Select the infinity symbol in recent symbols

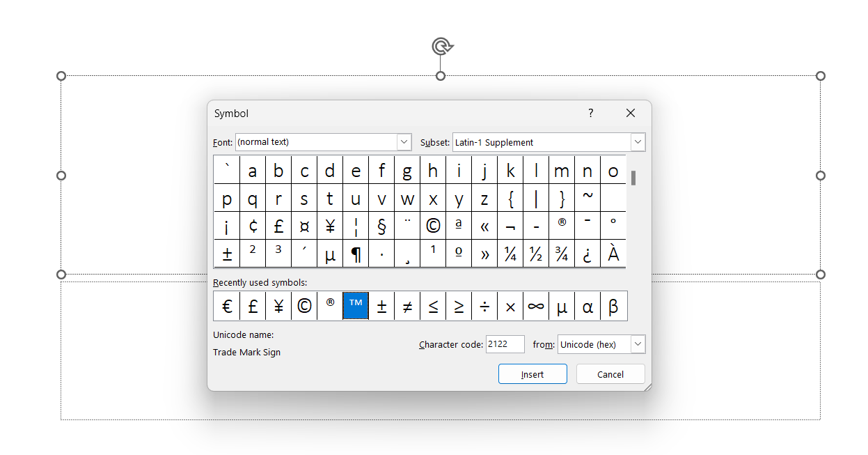(x=536, y=307)
